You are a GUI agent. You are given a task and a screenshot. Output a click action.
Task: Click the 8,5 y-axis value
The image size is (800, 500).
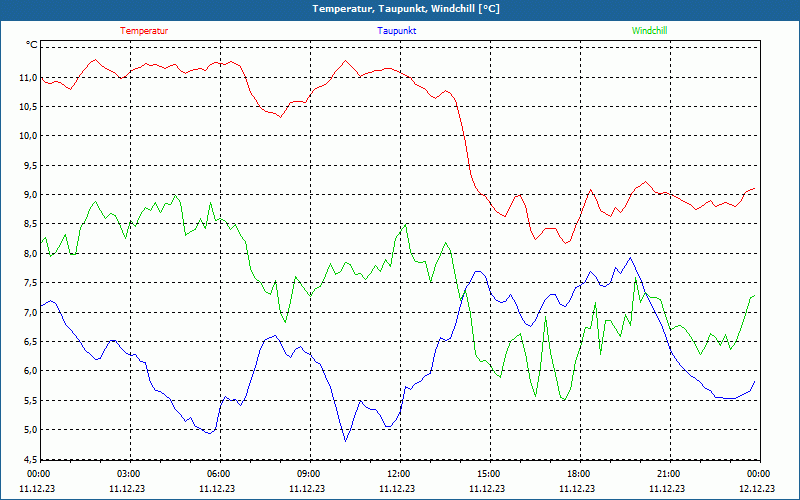coord(30,224)
